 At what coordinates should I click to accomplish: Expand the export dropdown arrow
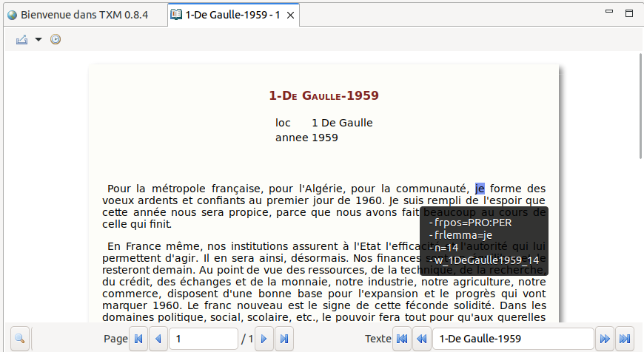pyautogui.click(x=38, y=39)
